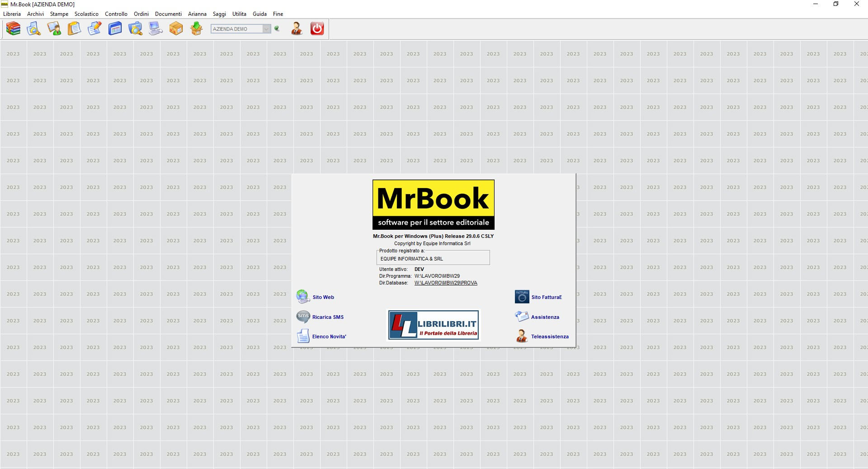
Task: Open the Scolastico menu
Action: (86, 14)
